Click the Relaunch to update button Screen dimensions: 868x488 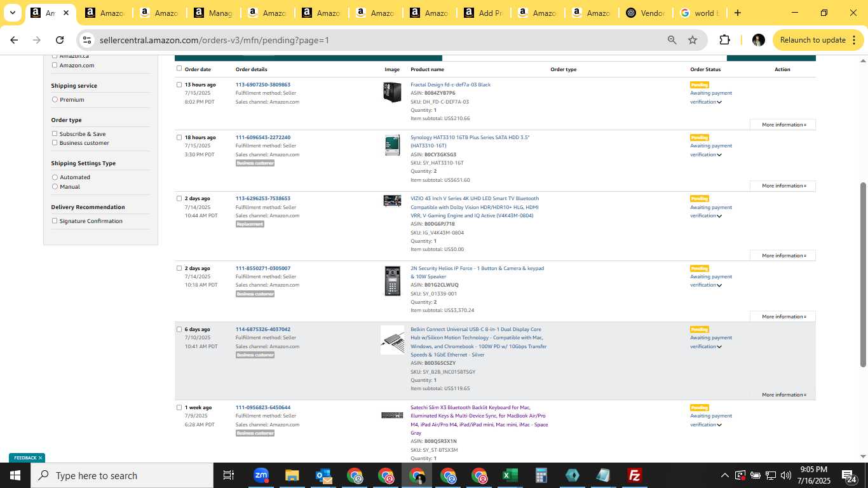[818, 40]
